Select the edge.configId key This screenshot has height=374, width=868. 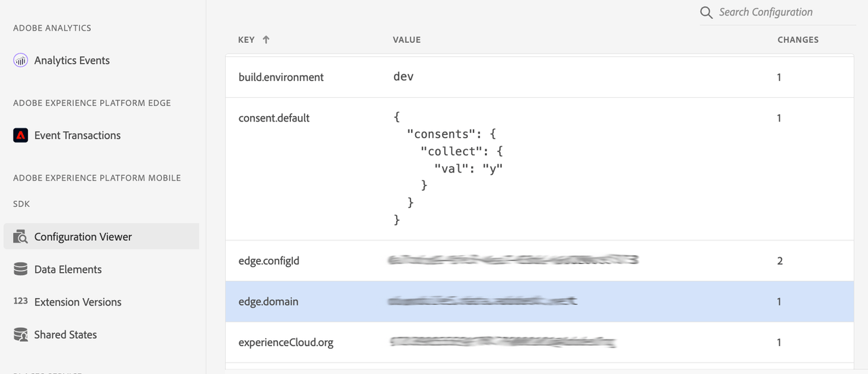(x=269, y=261)
